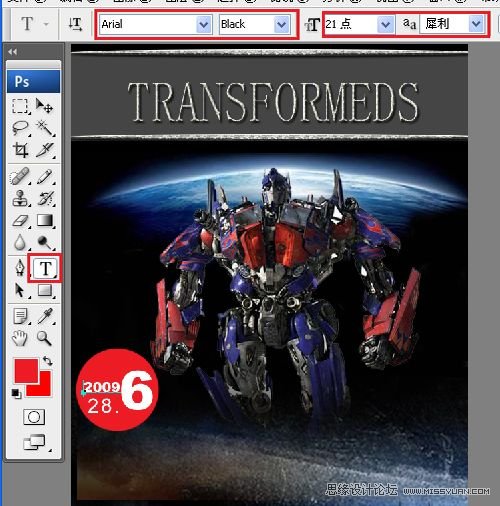This screenshot has height=506, width=500.
Task: Toggle Quick Mask mode
Action: tap(34, 417)
